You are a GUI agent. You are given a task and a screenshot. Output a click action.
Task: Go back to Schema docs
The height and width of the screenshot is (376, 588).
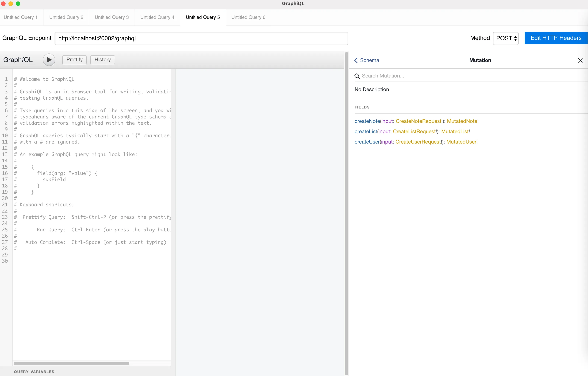click(366, 60)
